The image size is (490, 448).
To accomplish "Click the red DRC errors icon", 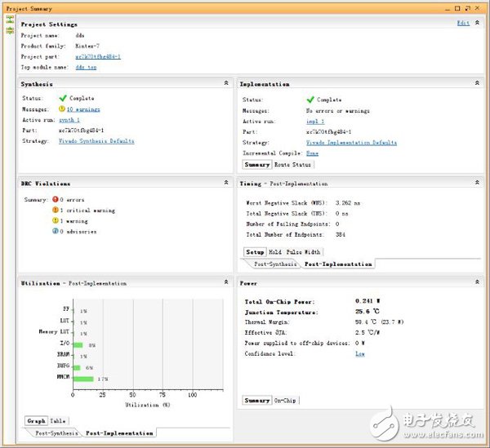I will click(x=55, y=199).
